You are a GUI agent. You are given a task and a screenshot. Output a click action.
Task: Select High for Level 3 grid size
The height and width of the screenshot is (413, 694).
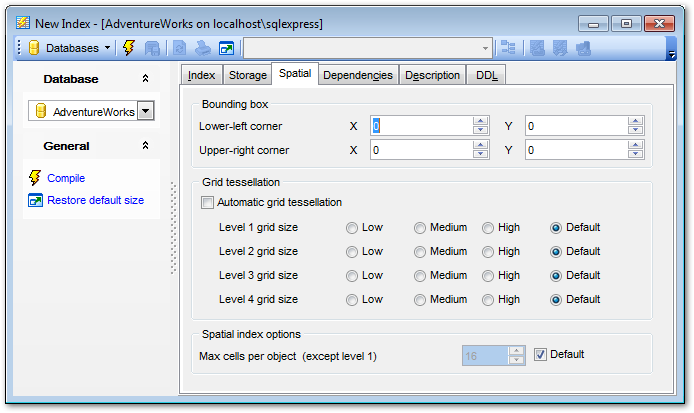(x=488, y=275)
